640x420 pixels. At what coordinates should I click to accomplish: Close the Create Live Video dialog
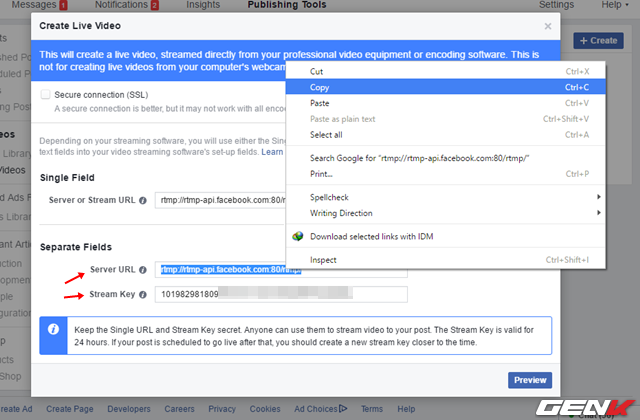click(548, 26)
